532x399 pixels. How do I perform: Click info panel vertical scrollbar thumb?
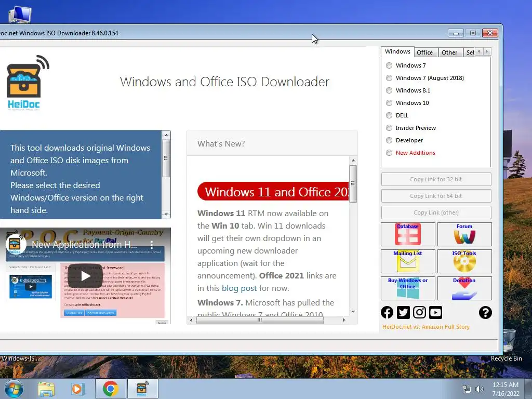(166, 158)
